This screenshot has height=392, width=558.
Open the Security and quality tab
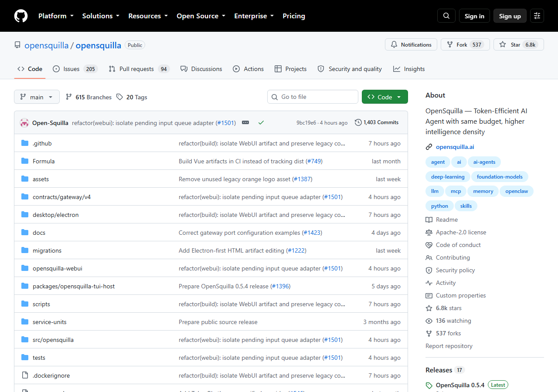pos(350,69)
